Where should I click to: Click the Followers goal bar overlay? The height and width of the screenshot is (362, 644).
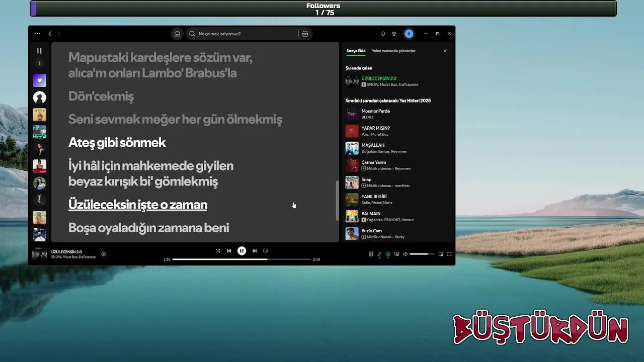pos(323,9)
